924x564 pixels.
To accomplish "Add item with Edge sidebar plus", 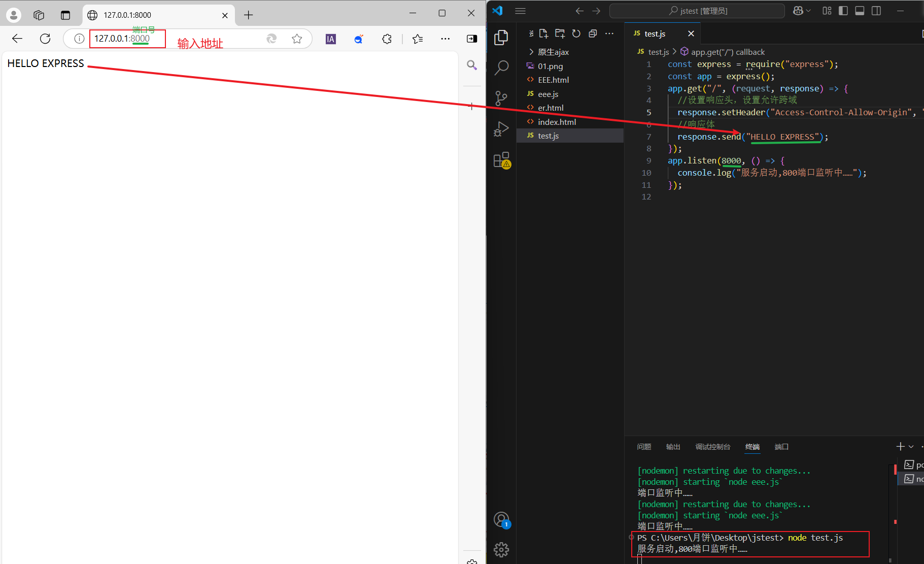I will coord(472,106).
